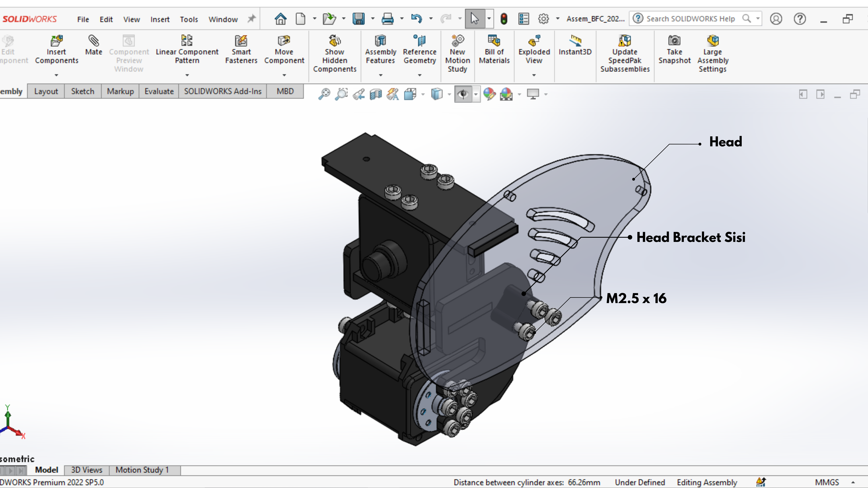Viewport: 868px width, 488px height.
Task: Click Zoom to Fit magnifier icon
Action: 324,94
